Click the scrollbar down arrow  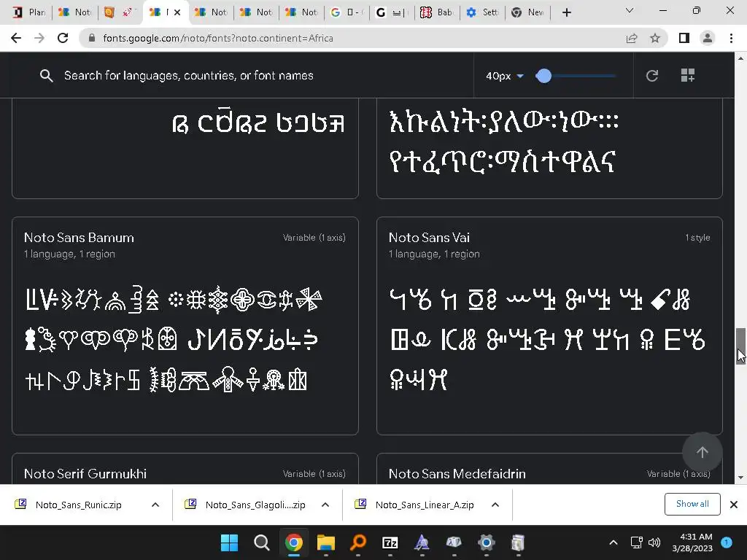[x=740, y=477]
